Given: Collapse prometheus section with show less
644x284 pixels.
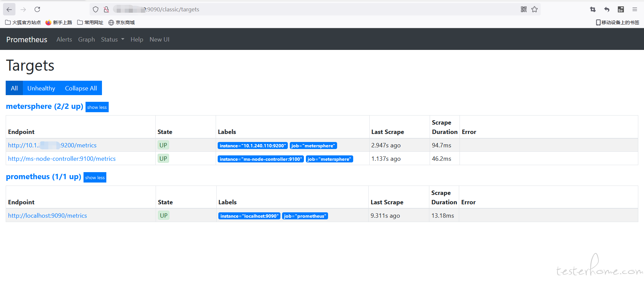Looking at the screenshot, I should 95,177.
